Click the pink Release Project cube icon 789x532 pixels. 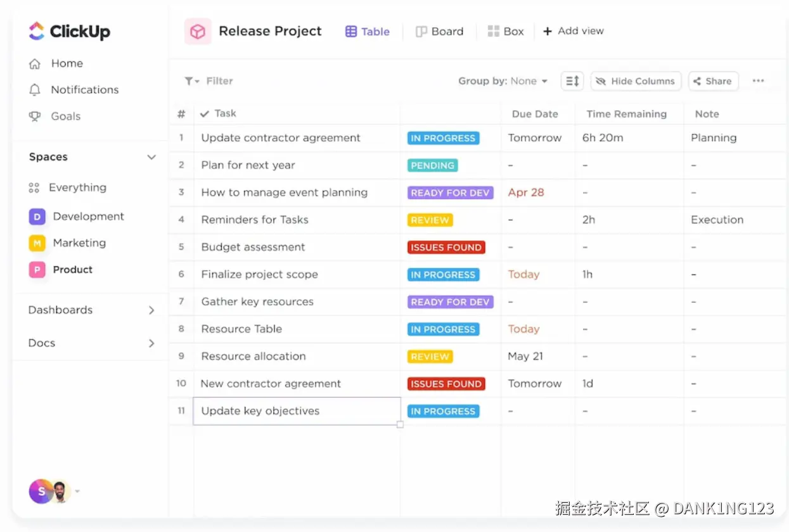pyautogui.click(x=198, y=32)
